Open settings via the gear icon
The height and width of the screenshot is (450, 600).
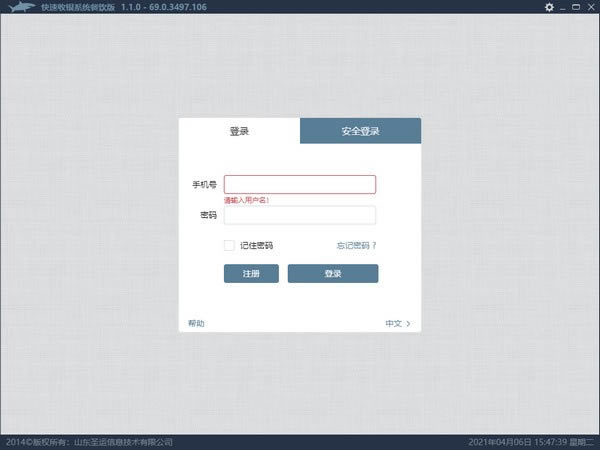pos(549,7)
